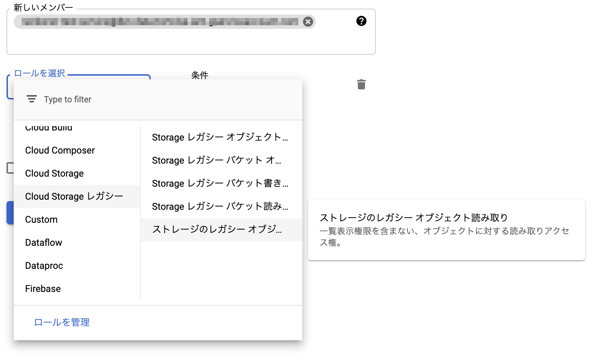Choose Storage レガシー オブジェクト… role
The image size is (593, 364).
221,137
